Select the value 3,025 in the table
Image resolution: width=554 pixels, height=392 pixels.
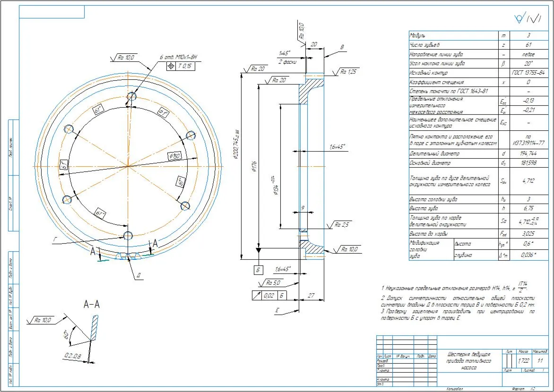(x=528, y=234)
